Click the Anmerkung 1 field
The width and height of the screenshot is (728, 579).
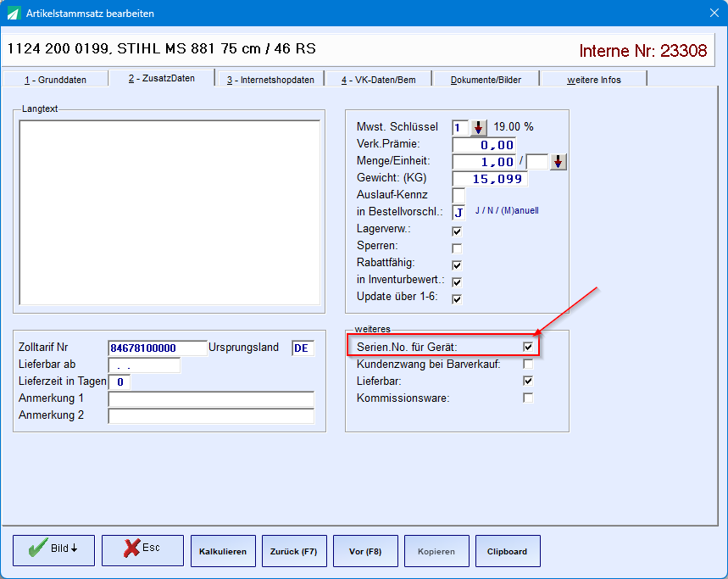pos(211,398)
